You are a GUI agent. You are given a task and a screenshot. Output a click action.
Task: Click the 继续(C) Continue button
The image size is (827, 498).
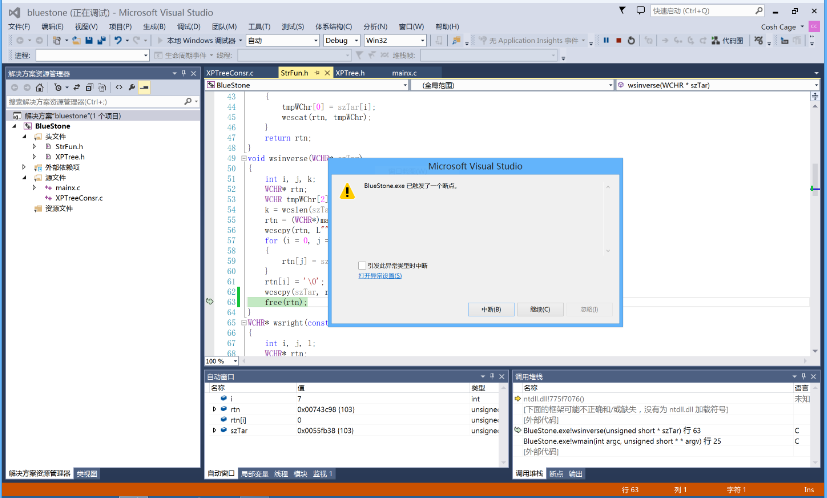(540, 310)
